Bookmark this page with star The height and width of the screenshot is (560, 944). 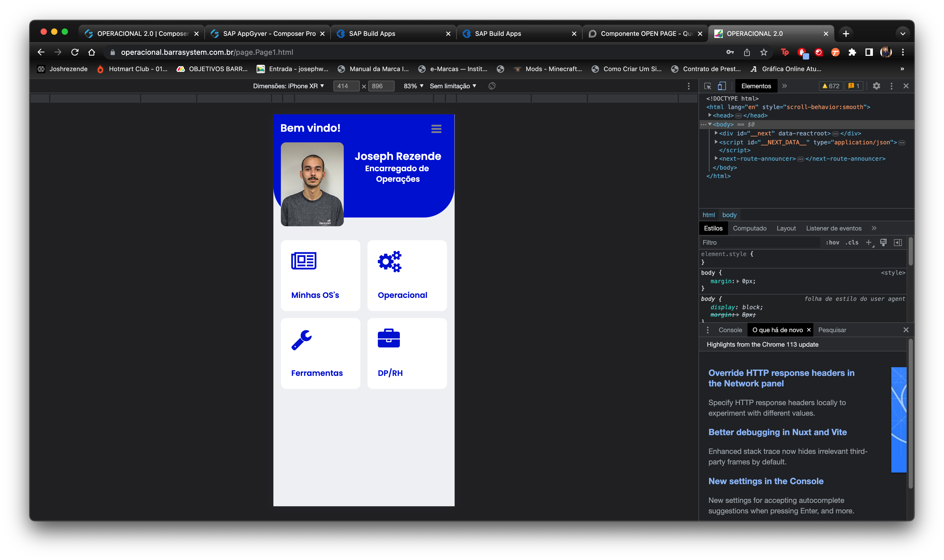pos(764,52)
